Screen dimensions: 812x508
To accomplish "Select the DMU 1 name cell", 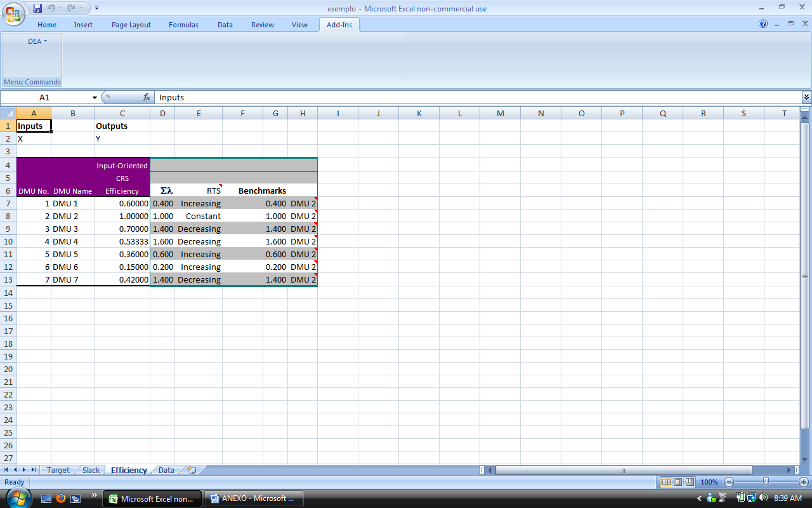I will [x=73, y=203].
